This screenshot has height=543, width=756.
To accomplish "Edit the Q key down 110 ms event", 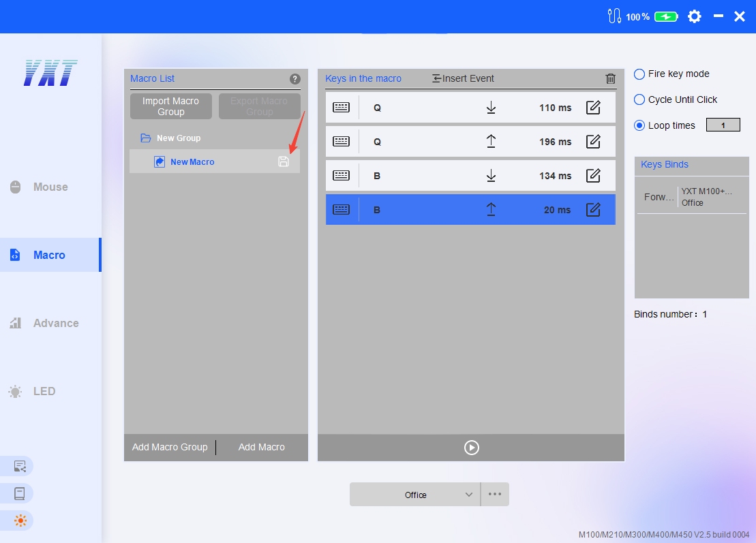I will (x=593, y=108).
